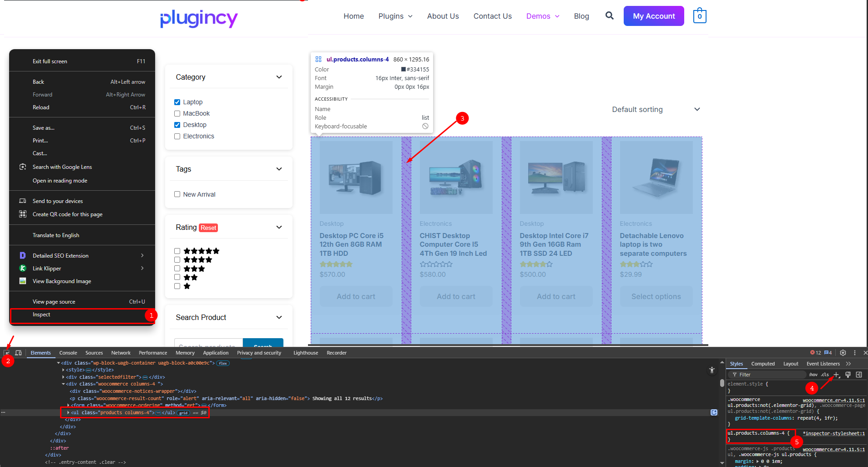This screenshot has width=868, height=467.
Task: Click Inspect in the context menu
Action: [x=41, y=315]
